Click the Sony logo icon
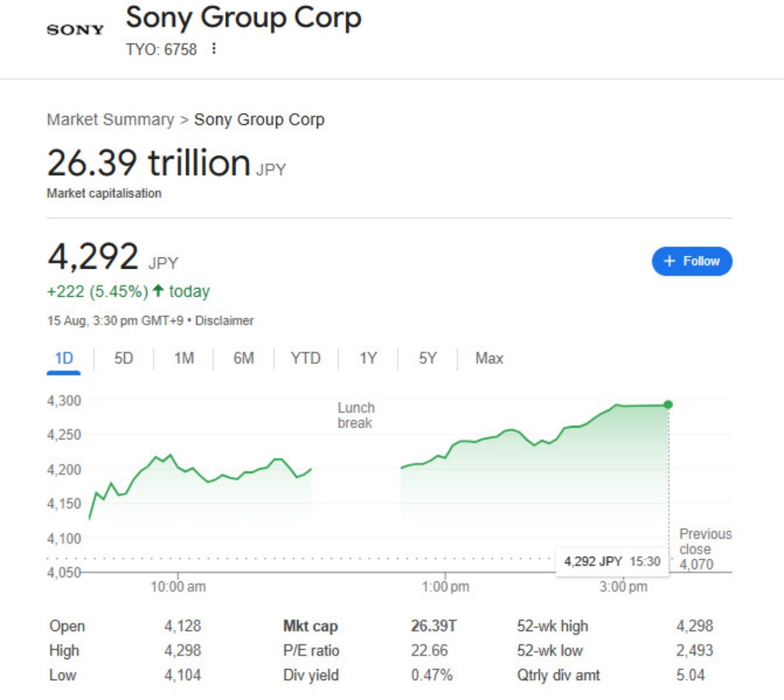The width and height of the screenshot is (784, 700). click(x=75, y=30)
